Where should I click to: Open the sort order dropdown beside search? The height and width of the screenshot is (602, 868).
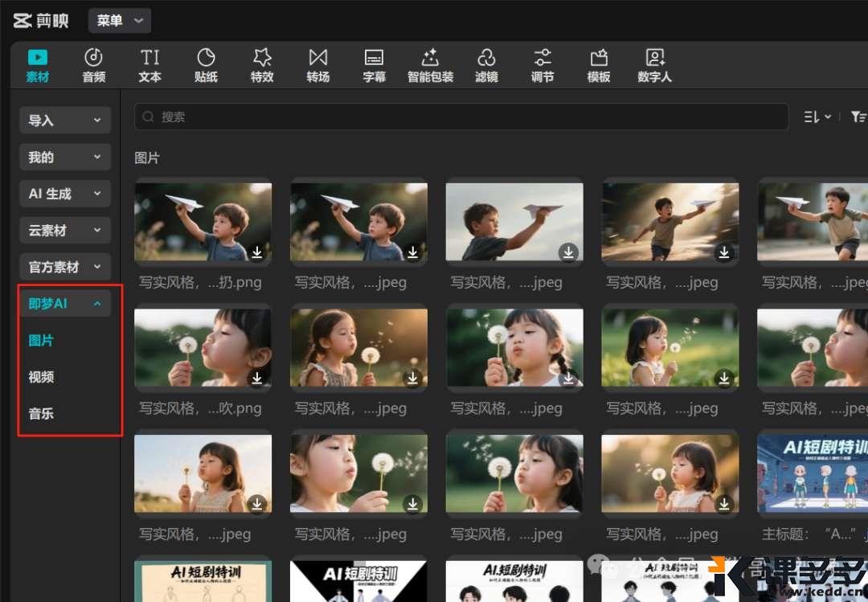[x=817, y=117]
